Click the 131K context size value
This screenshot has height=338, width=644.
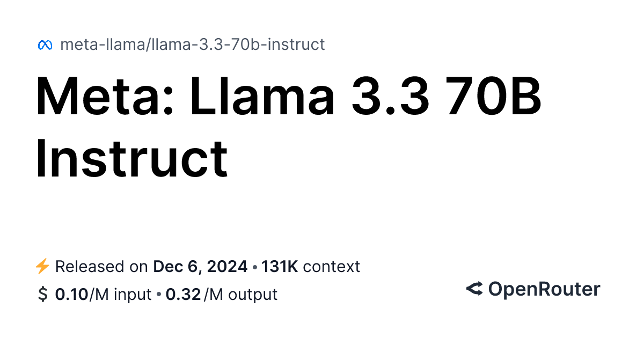(280, 267)
